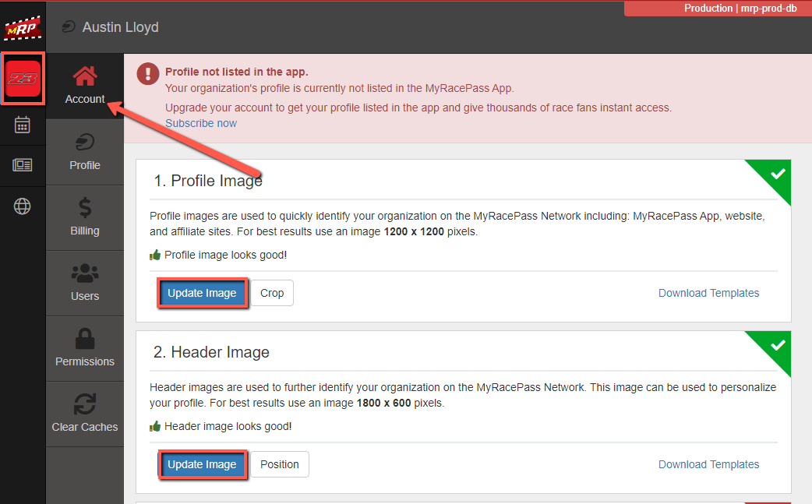Open Download Templates for Header Image

point(708,464)
